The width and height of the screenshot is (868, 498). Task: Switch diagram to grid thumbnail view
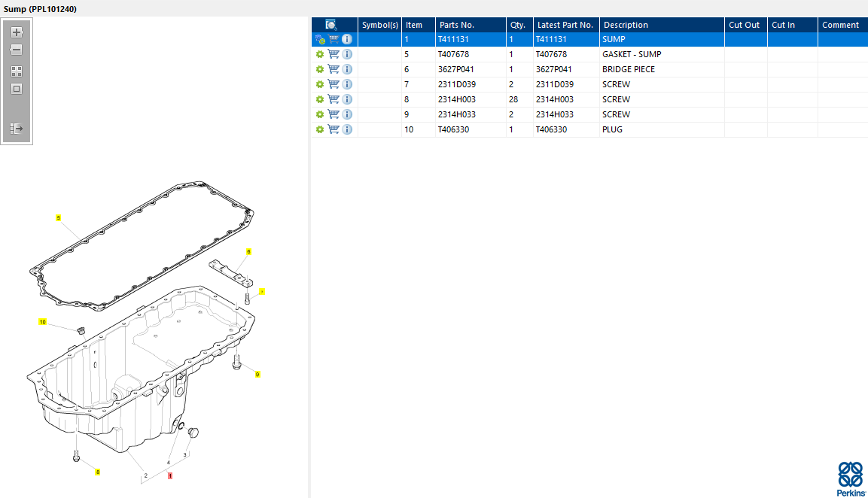[17, 71]
